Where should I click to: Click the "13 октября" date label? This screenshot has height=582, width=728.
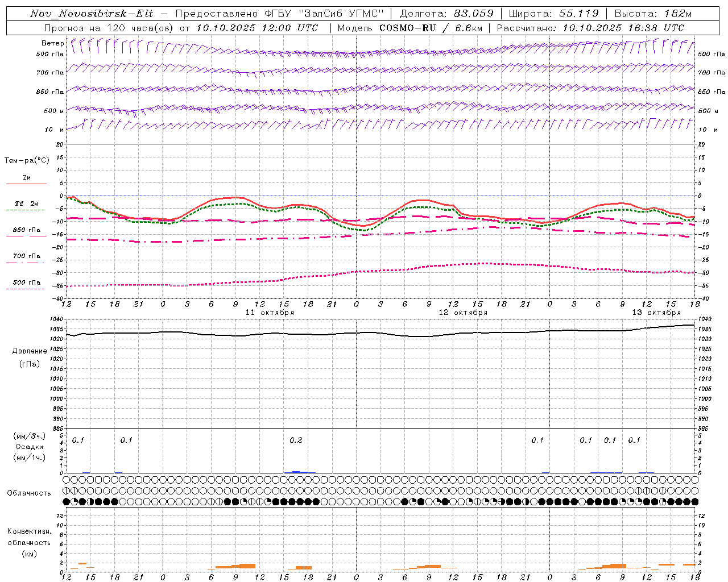(x=656, y=313)
